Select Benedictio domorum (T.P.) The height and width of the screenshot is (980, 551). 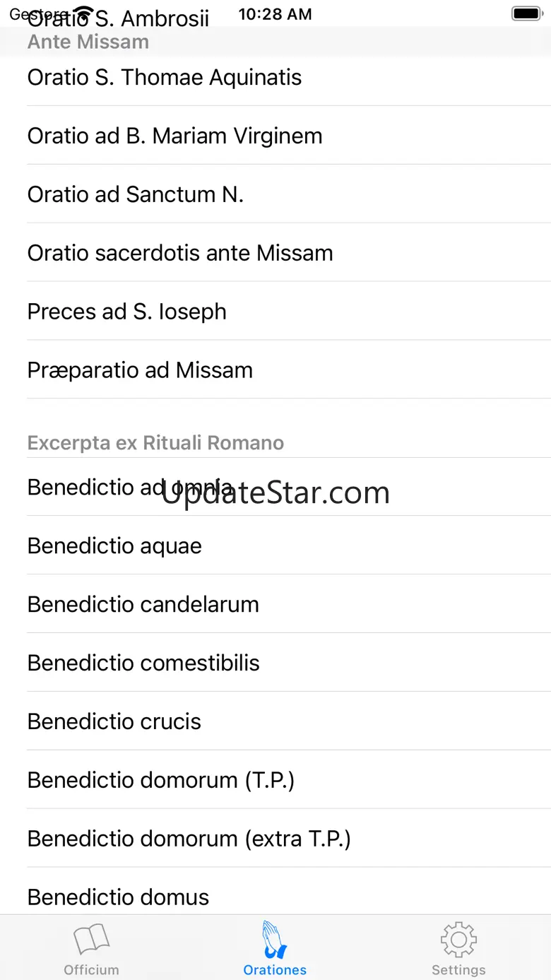tap(161, 781)
